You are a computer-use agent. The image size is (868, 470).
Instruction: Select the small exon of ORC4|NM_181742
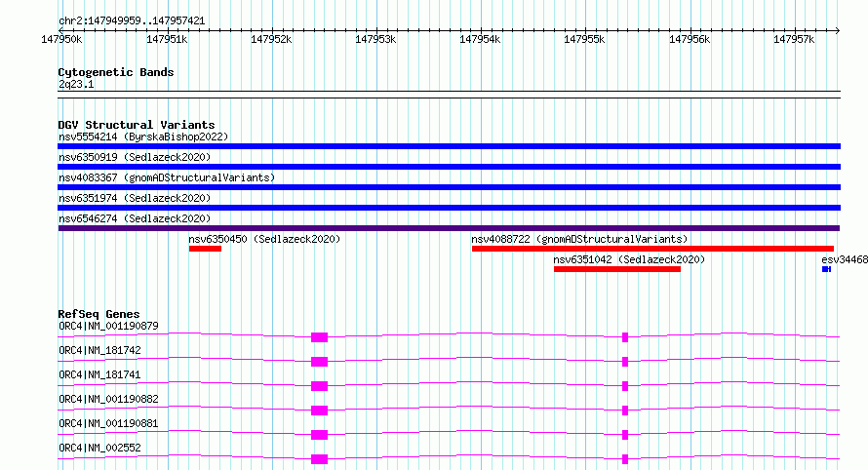click(625, 362)
